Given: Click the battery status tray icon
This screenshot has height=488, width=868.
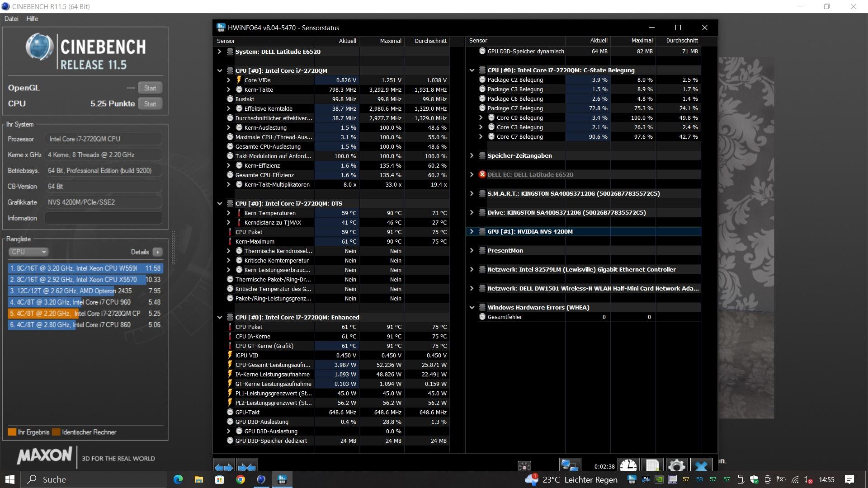Looking at the screenshot, I should click(x=781, y=479).
